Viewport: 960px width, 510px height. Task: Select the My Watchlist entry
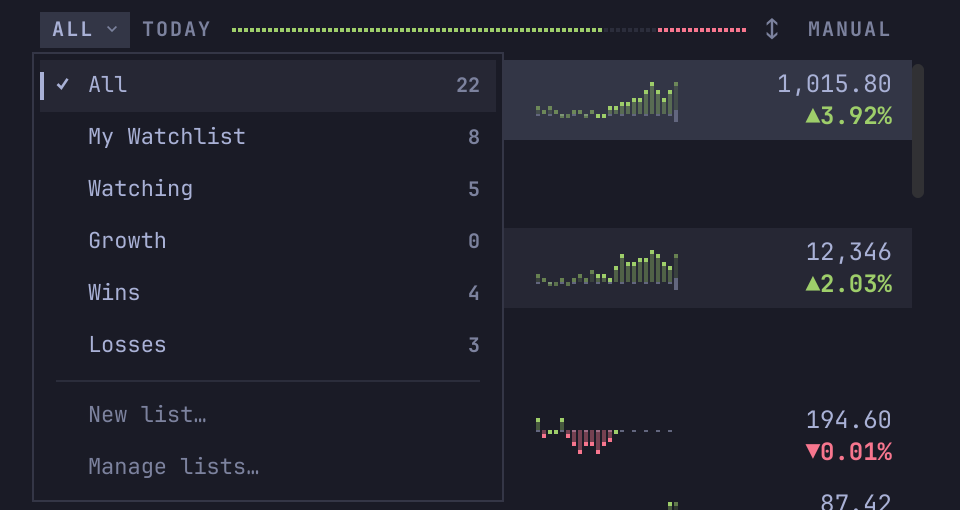click(x=268, y=137)
